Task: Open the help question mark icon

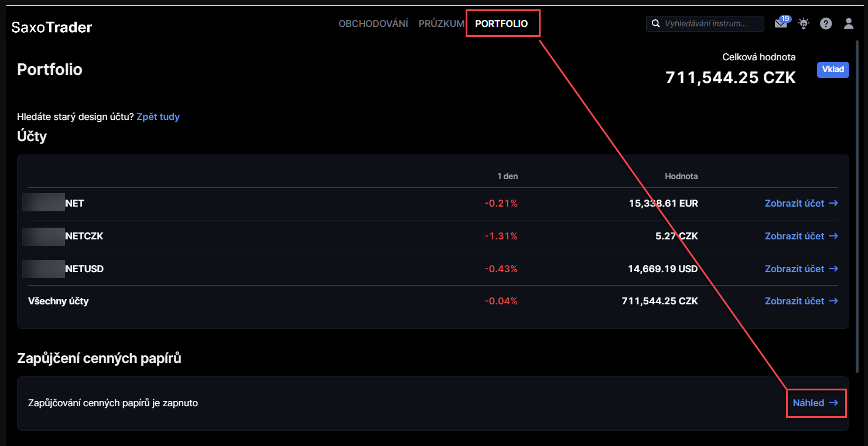Action: [826, 24]
